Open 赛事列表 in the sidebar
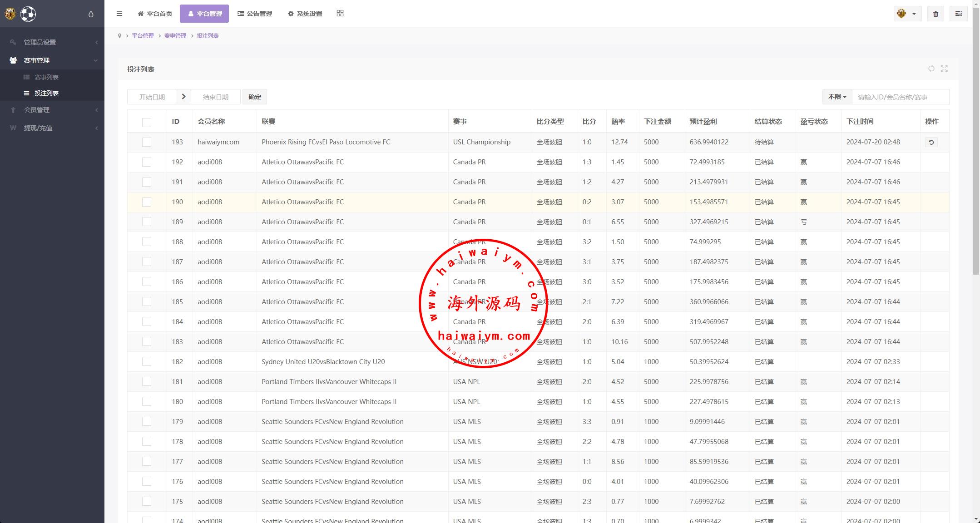The image size is (980, 523). [x=46, y=77]
